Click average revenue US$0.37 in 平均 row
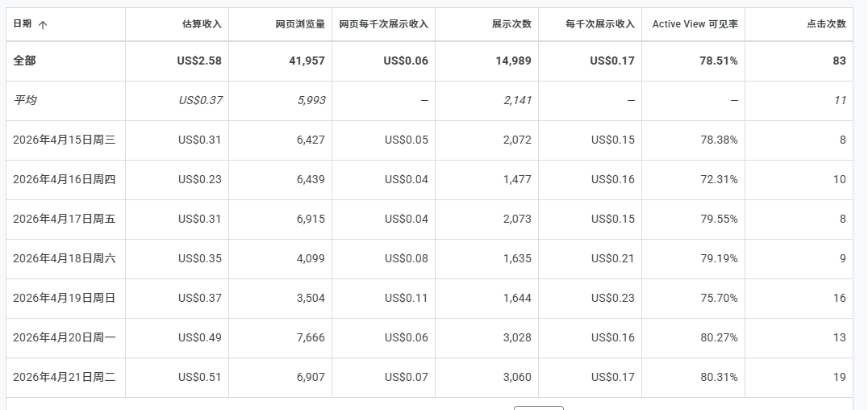The image size is (868, 410). point(200,100)
